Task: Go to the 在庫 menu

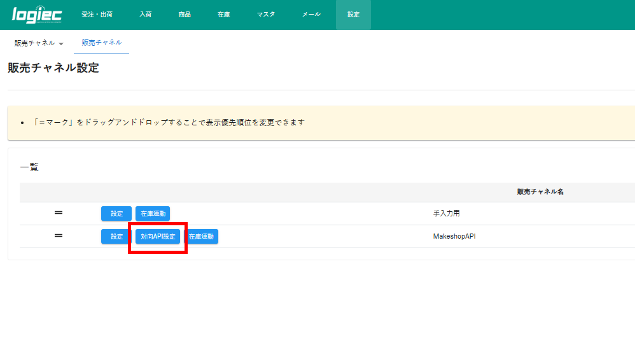Action: [223, 15]
